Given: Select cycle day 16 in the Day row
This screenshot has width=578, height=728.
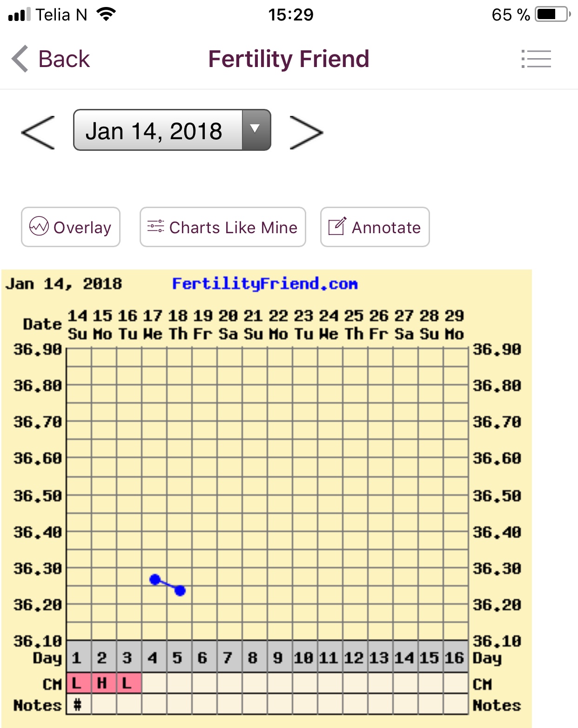Looking at the screenshot, I should (455, 658).
